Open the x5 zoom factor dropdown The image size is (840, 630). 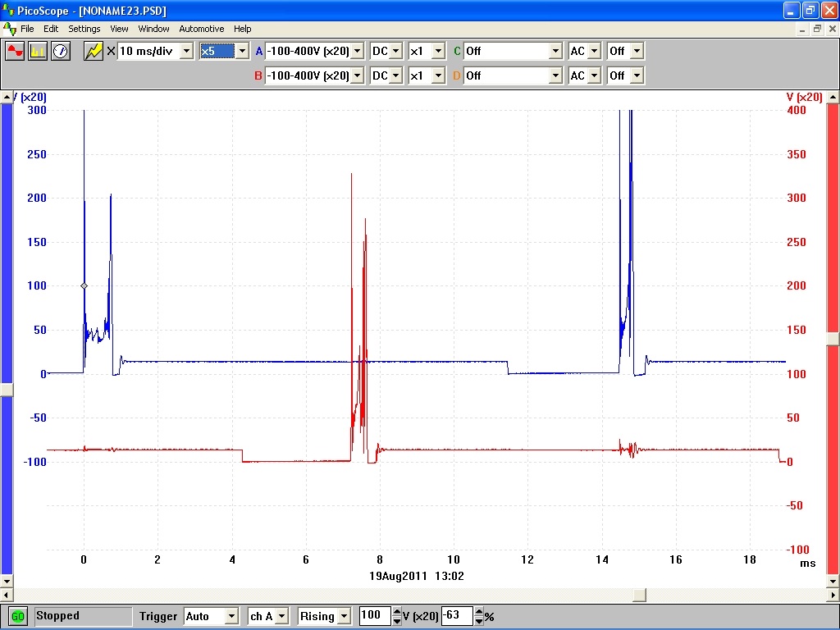pyautogui.click(x=241, y=51)
